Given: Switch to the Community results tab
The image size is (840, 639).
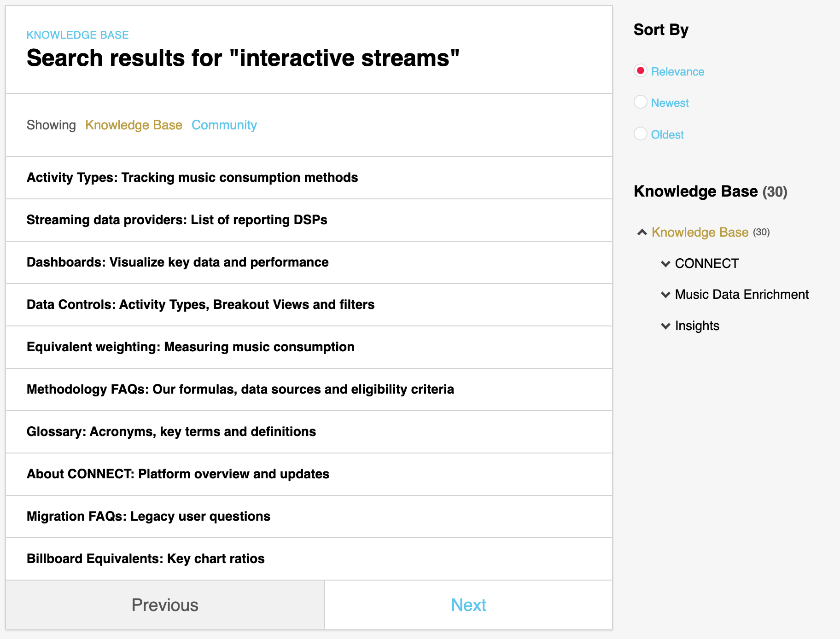Looking at the screenshot, I should [x=224, y=125].
